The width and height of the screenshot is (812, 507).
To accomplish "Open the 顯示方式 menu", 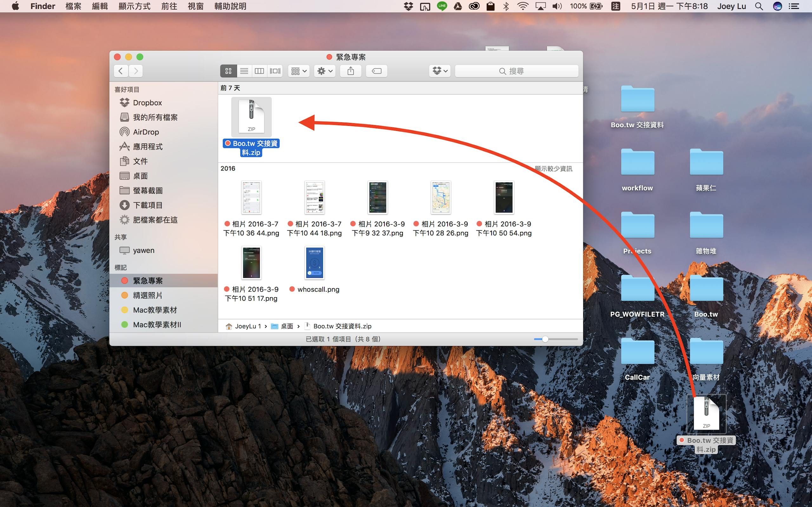I will coord(134,6).
